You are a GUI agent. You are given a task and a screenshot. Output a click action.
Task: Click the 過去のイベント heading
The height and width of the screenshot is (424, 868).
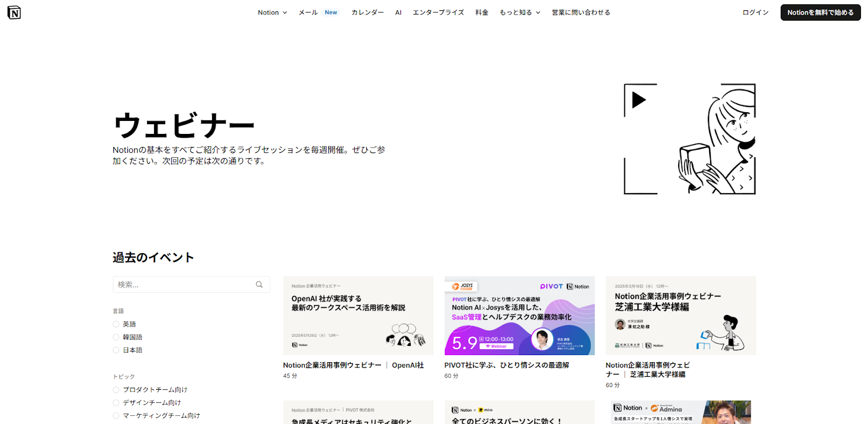154,258
